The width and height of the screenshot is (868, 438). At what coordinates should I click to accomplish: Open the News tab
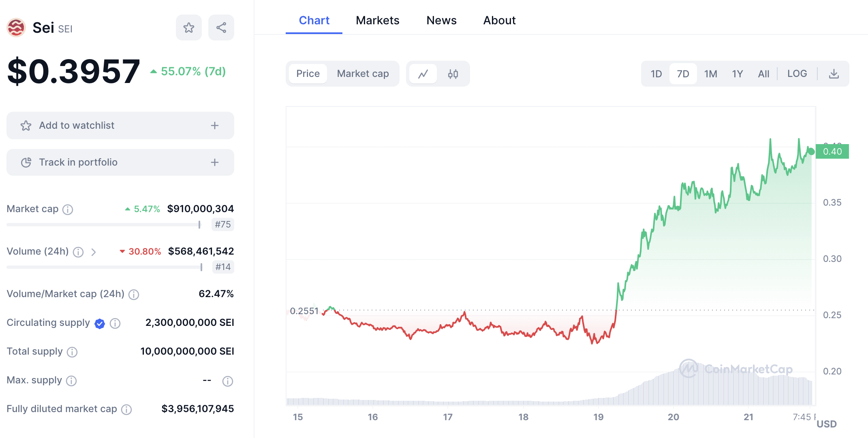(441, 20)
